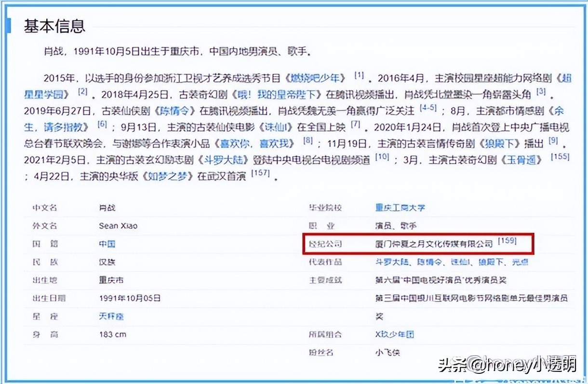Click the 中国 nationality link
This screenshot has height=384, width=588.
(107, 244)
